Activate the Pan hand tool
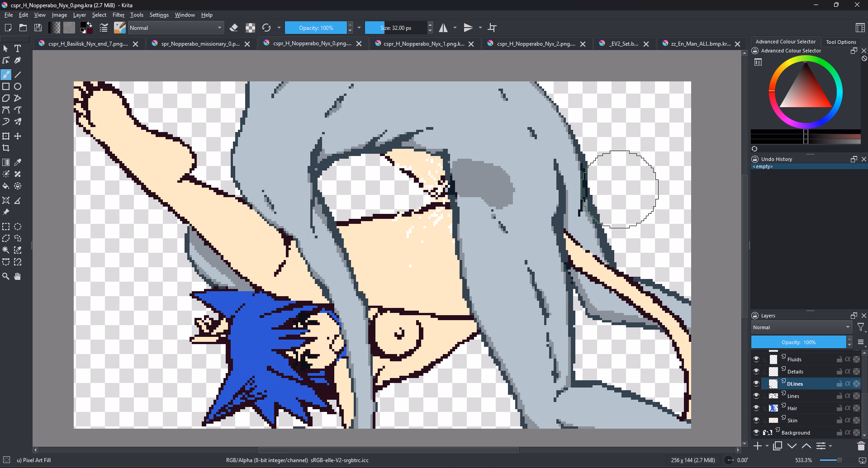868x468 pixels. (x=18, y=276)
